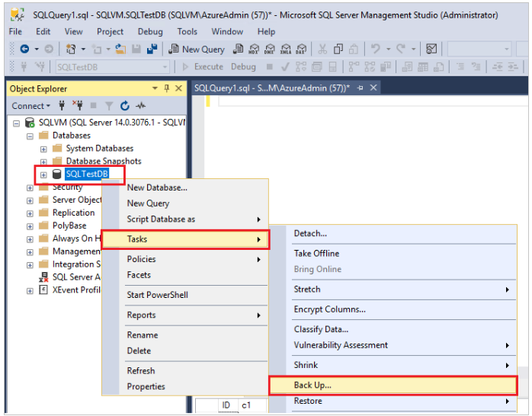The image size is (532, 416).
Task: Click the DMX query icon
Action: click(269, 50)
